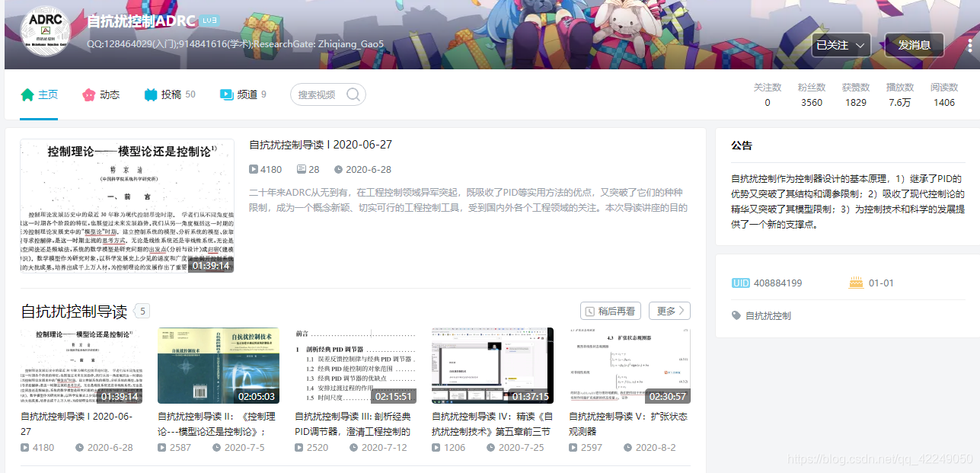Switch to the 投稿 tab
This screenshot has height=473, width=980.
170,94
